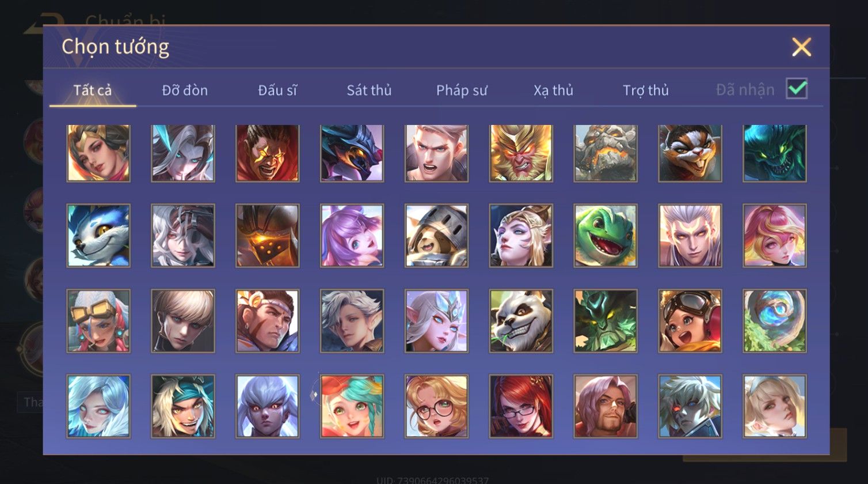Screen dimensions: 868x484
Task: Pick the blonde girl with round glasses
Action: (x=436, y=406)
